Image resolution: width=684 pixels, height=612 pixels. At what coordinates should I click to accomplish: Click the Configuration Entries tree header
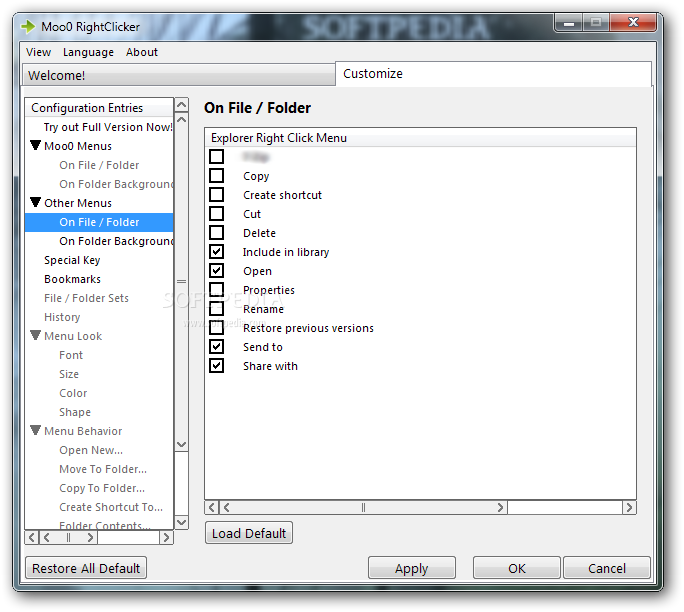[99, 108]
